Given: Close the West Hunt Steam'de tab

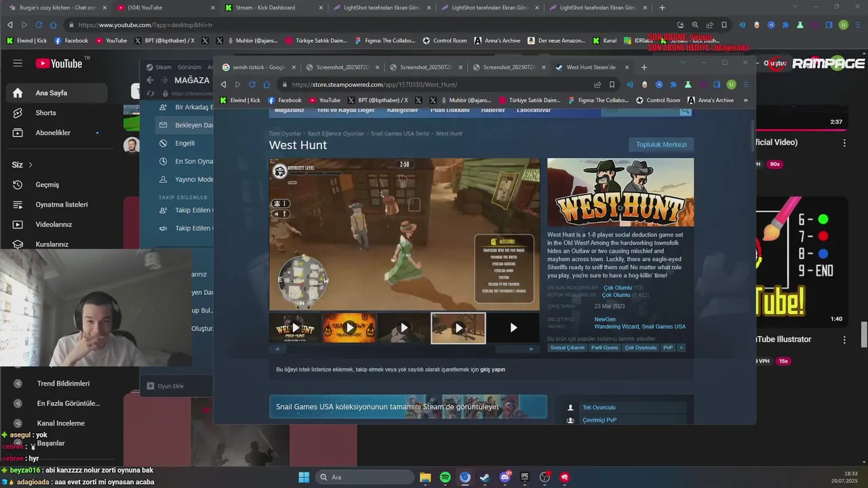Looking at the screenshot, I should coord(627,67).
